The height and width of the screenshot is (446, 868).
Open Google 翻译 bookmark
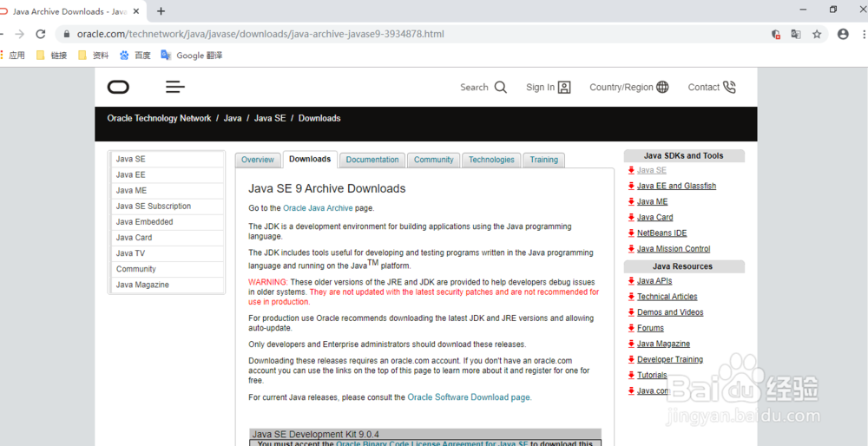pos(192,56)
